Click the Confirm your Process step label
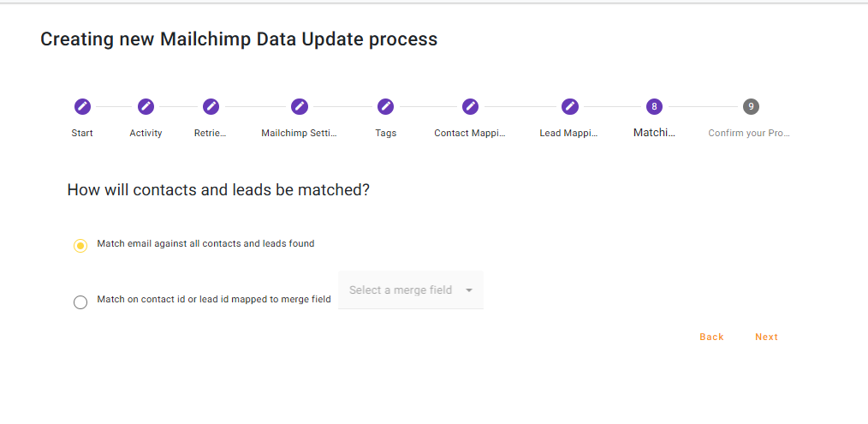This screenshot has width=868, height=424. 749,133
